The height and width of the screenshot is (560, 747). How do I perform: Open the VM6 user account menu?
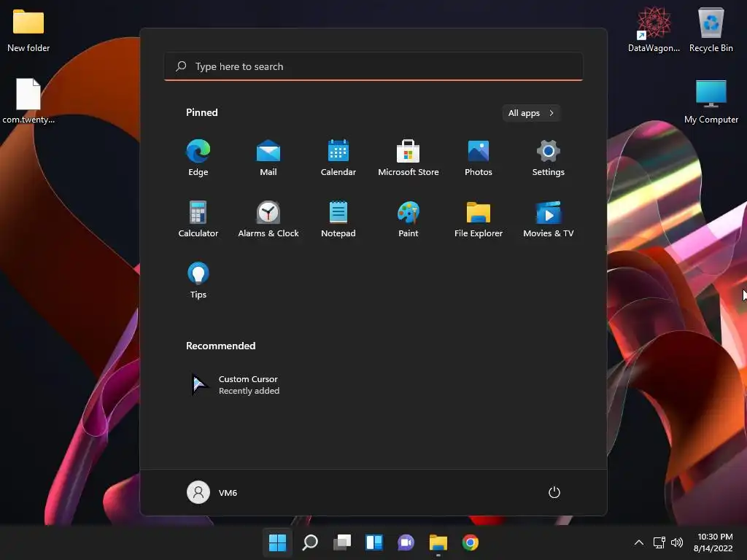pos(212,492)
